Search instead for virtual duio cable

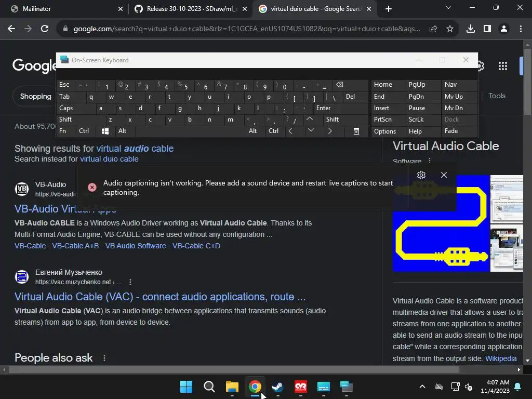pos(109,159)
